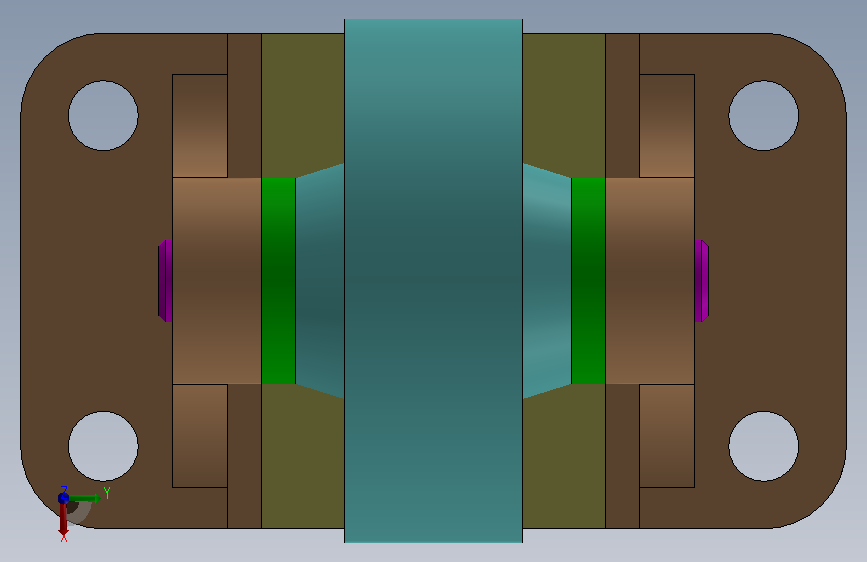
Task: Pick the lower-right mounting hole
Action: coord(764,446)
